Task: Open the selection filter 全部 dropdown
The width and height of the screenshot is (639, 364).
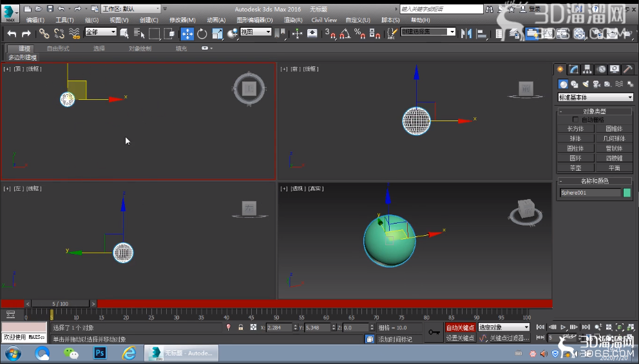Action: [100, 32]
